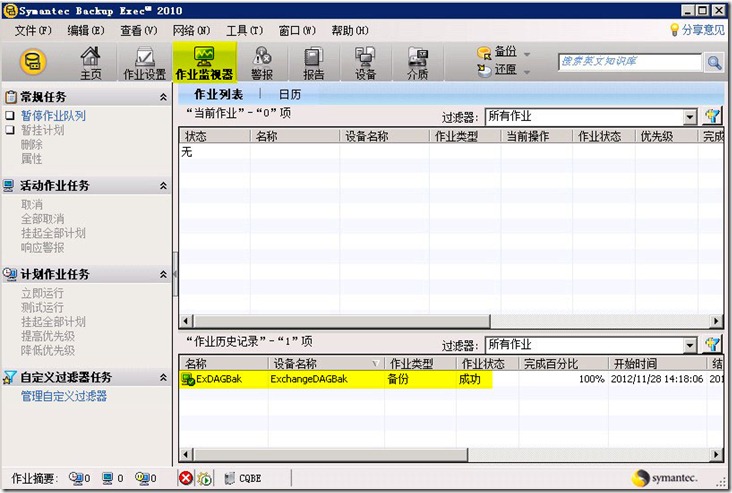
Task: Click right arrow of current jobs scrollbar
Action: (716, 321)
